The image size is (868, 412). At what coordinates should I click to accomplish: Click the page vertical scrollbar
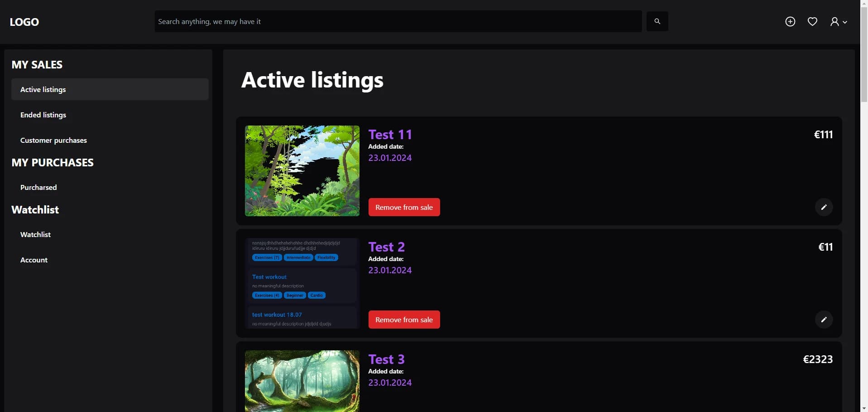coord(864,227)
